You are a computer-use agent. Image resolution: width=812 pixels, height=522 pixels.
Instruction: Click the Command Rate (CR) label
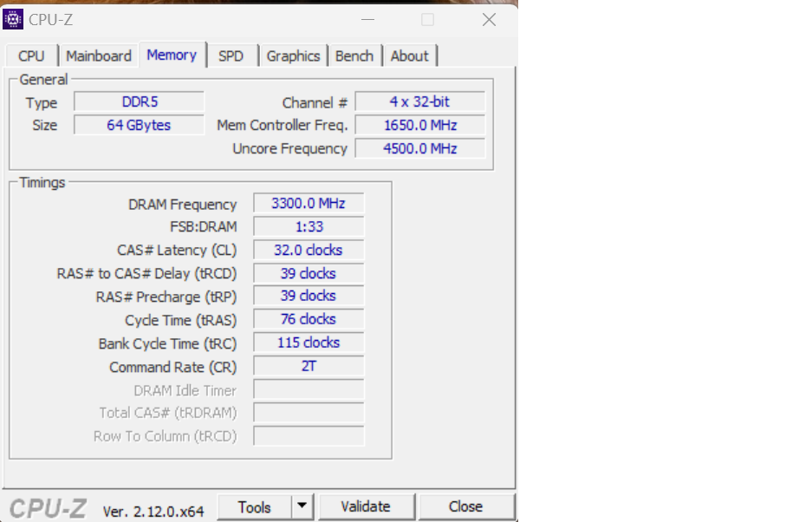tap(173, 367)
